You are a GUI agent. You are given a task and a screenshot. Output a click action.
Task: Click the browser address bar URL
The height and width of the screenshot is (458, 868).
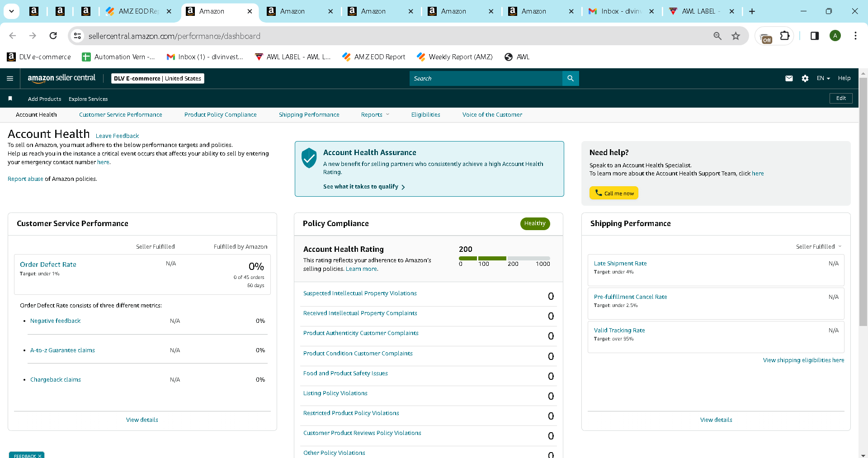click(x=174, y=36)
